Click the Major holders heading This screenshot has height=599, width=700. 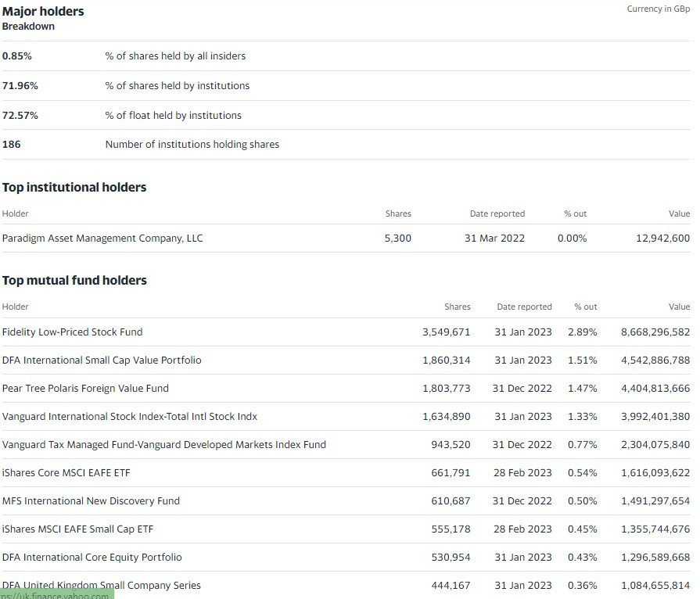[x=43, y=11]
